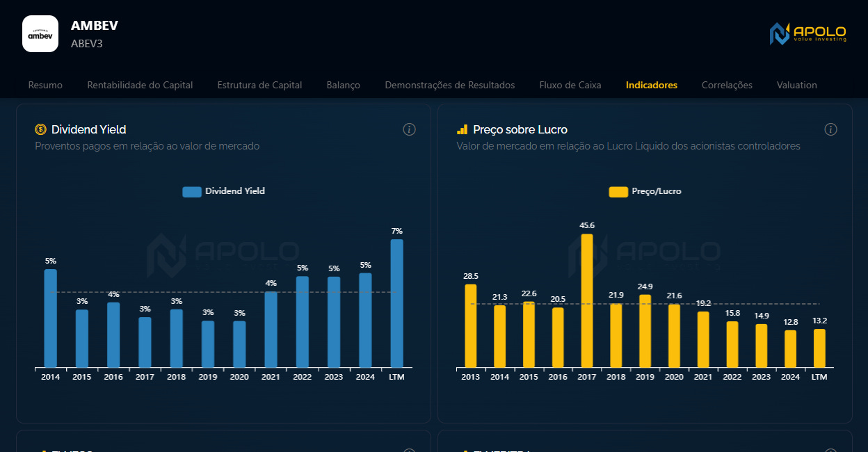This screenshot has height=452, width=868.
Task: Toggle the Preço/Lucro legend series
Action: (645, 191)
